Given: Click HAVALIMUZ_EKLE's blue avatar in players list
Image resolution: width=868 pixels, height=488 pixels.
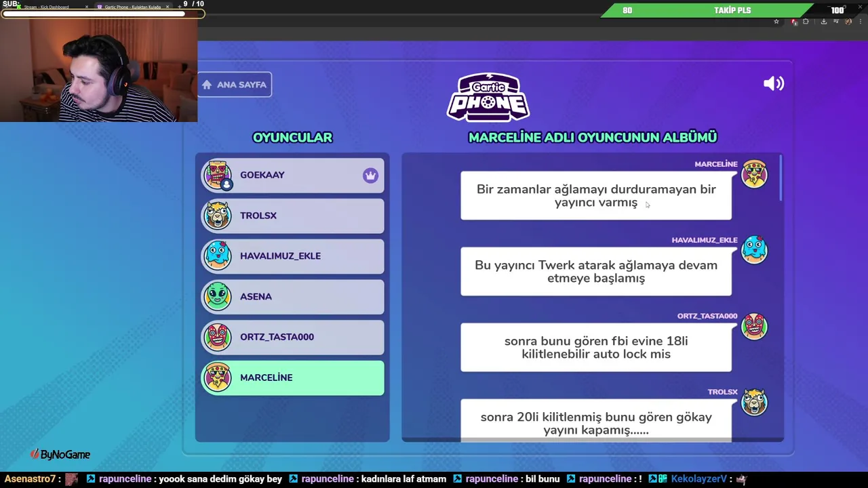Looking at the screenshot, I should pyautogui.click(x=218, y=256).
